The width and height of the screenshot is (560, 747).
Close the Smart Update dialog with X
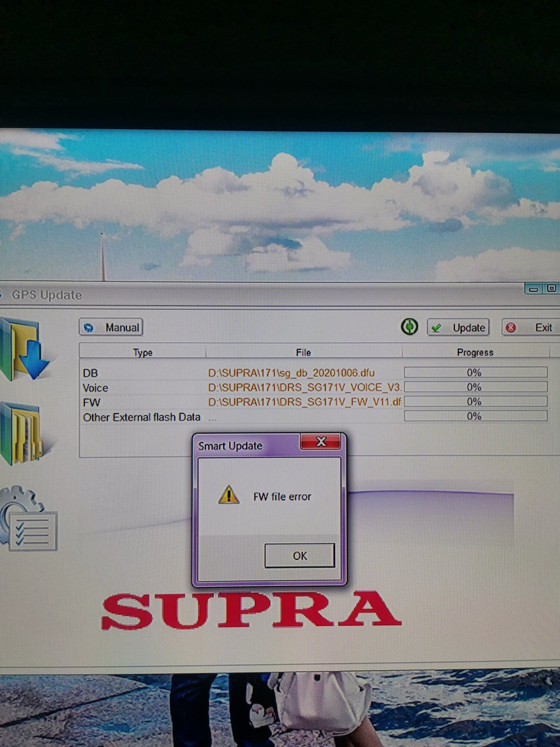(x=321, y=442)
